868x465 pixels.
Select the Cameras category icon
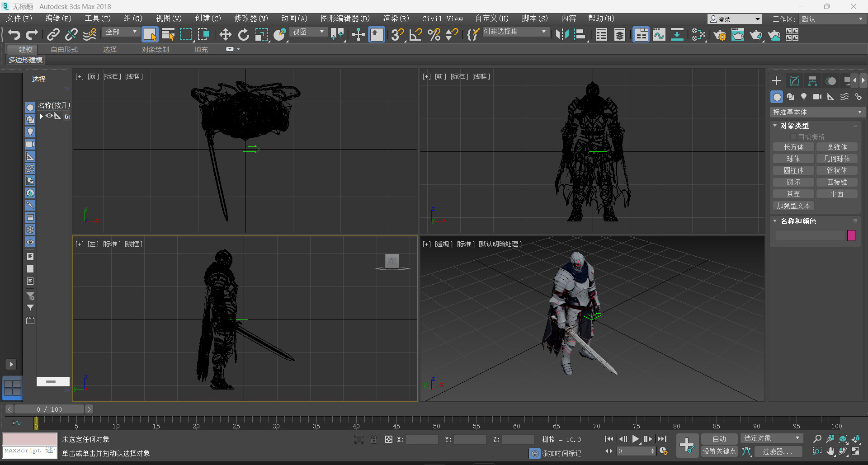817,97
